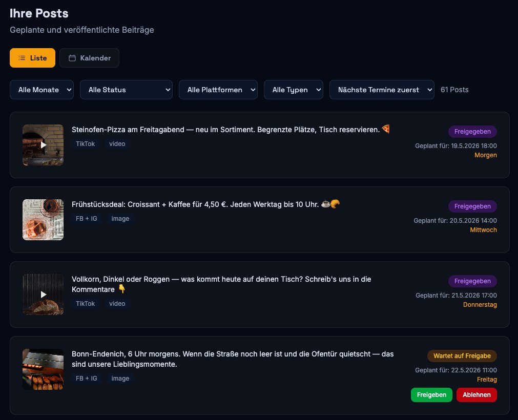Image resolution: width=518 pixels, height=420 pixels.
Task: Click the Geplante und veröffentlichte Beiträge subtitle
Action: [x=82, y=30]
